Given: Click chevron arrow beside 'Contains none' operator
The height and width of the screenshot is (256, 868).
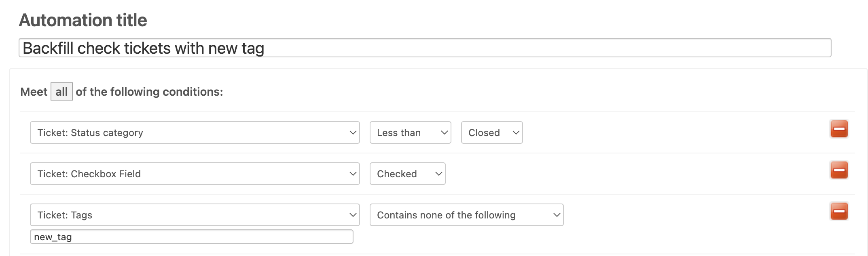Looking at the screenshot, I should coord(557,215).
